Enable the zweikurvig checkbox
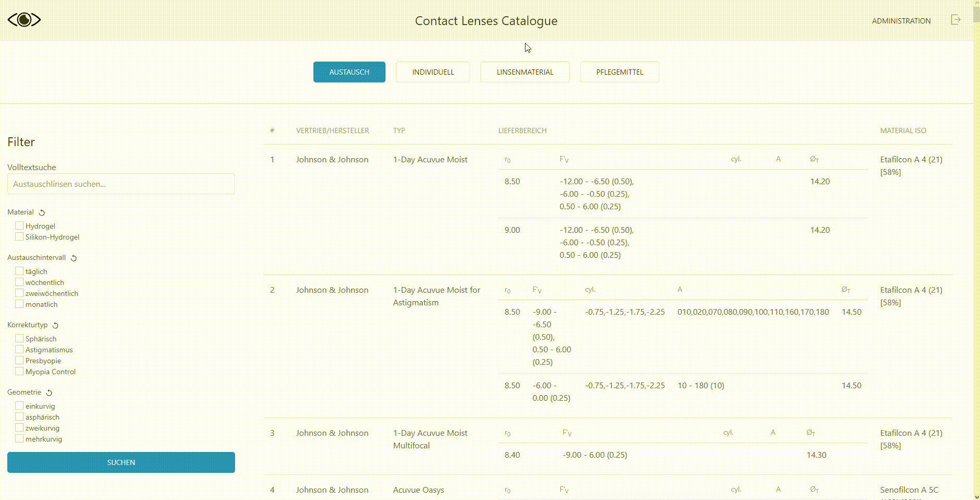980x500 pixels. click(19, 427)
